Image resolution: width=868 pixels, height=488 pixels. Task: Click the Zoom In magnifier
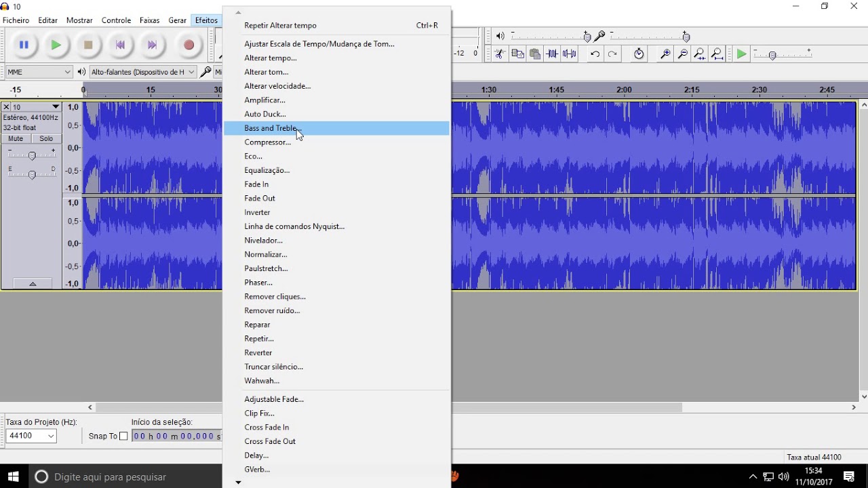pyautogui.click(x=665, y=54)
